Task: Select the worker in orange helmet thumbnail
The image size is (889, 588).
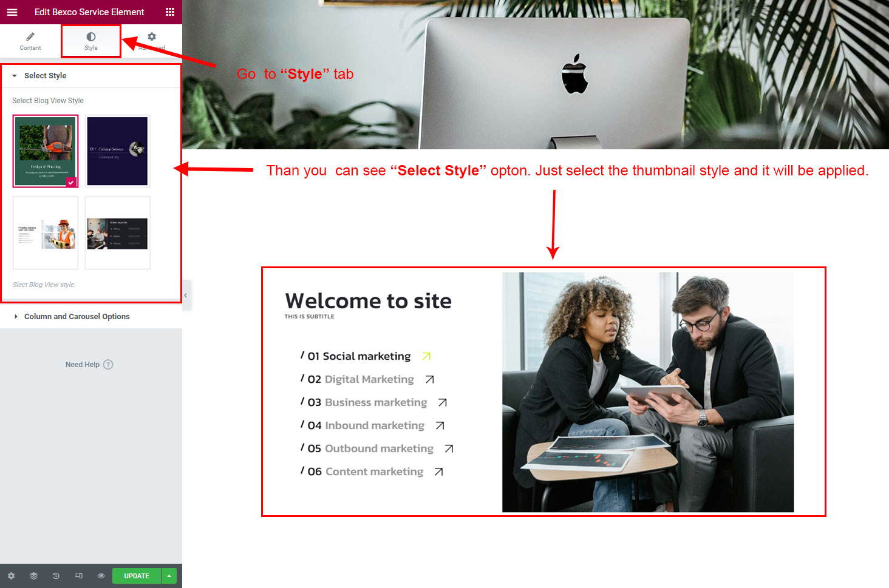Action: point(46,233)
